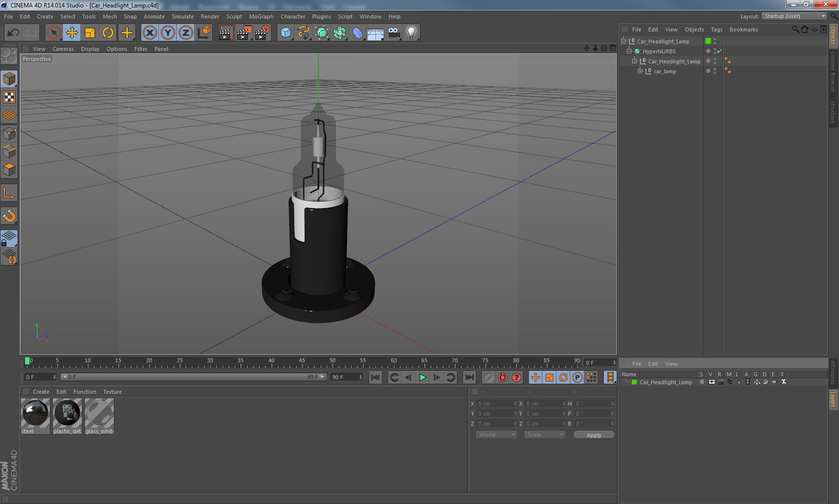Toggle Enable Snap magnet
Screen dimensions: 839x504
point(9,216)
